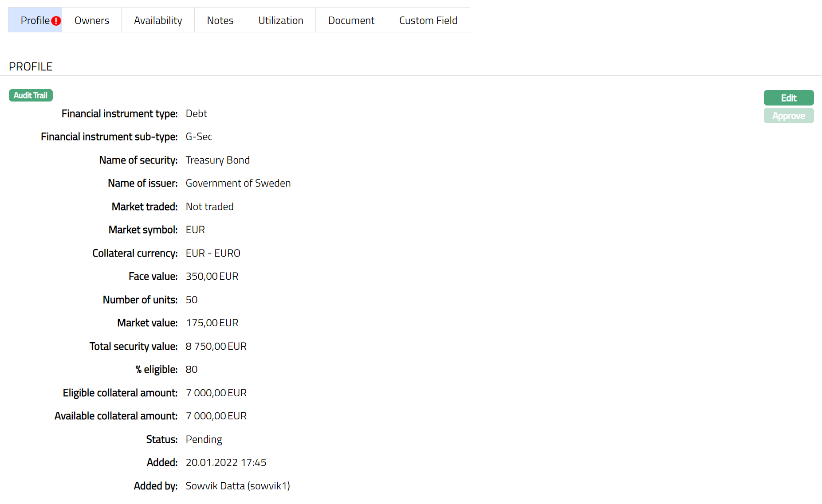Viewport: 822px width, 504px height.
Task: Switch to the Custom Field tab
Action: click(428, 20)
